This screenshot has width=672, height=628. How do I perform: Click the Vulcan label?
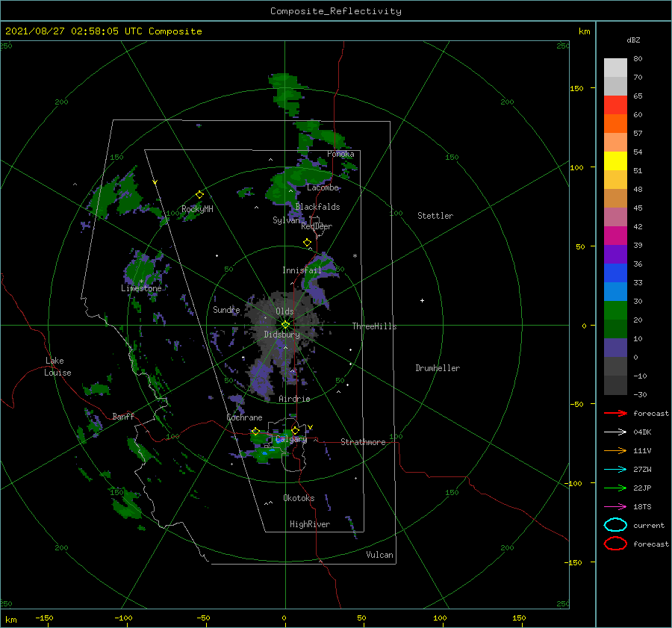click(379, 555)
